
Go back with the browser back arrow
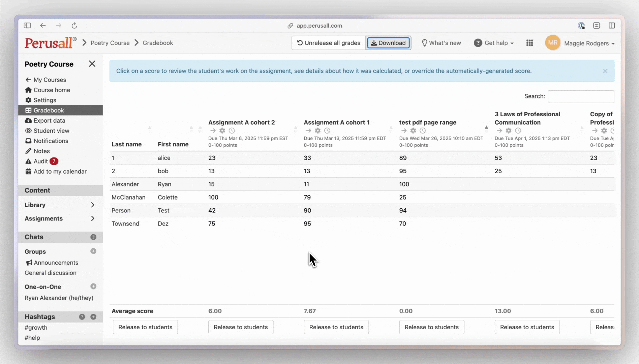tap(43, 25)
